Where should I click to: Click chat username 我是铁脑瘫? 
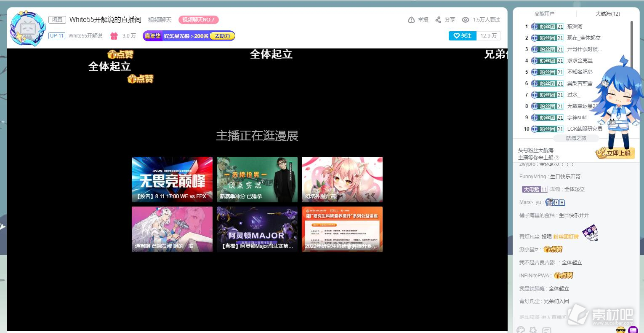click(x=532, y=289)
